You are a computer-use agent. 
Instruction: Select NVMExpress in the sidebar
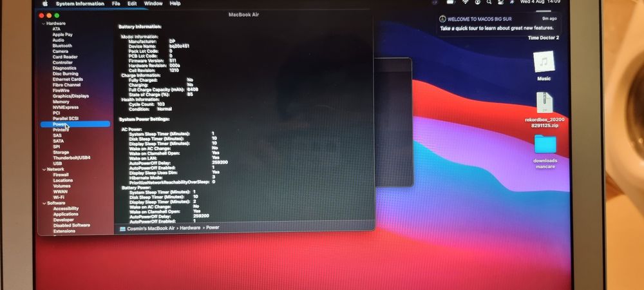(66, 107)
